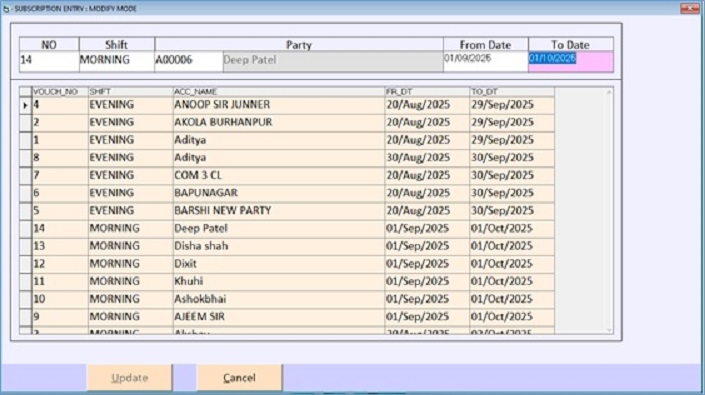705x395 pixels.
Task: Sort by the VOUCH_NO column header
Action: 60,92
